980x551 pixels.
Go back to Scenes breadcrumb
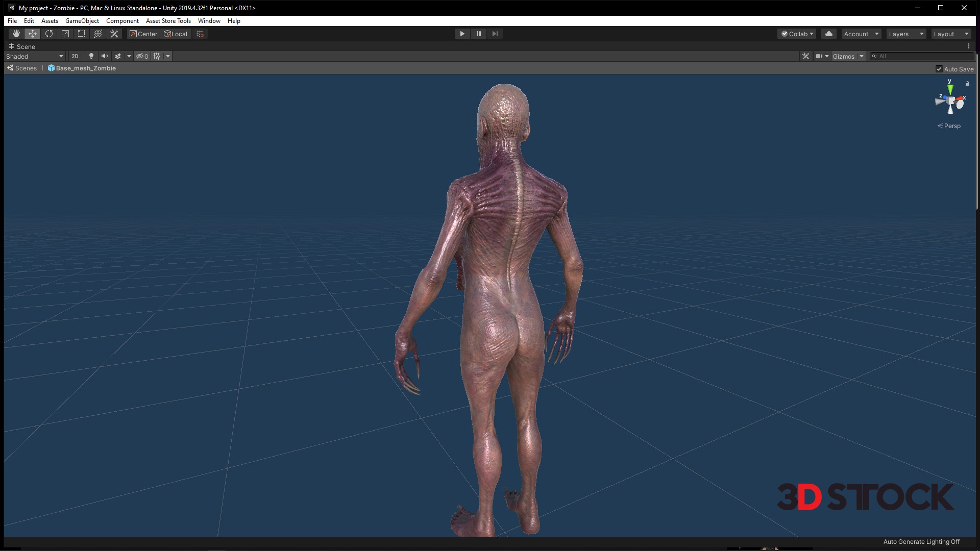pyautogui.click(x=22, y=68)
